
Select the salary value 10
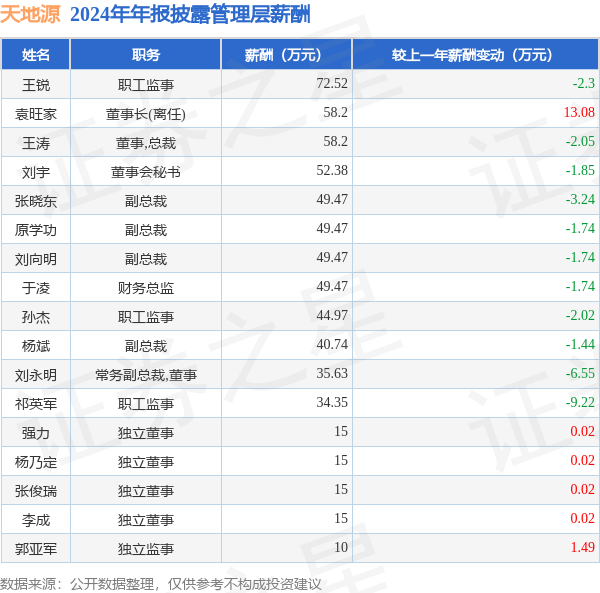pos(341,547)
